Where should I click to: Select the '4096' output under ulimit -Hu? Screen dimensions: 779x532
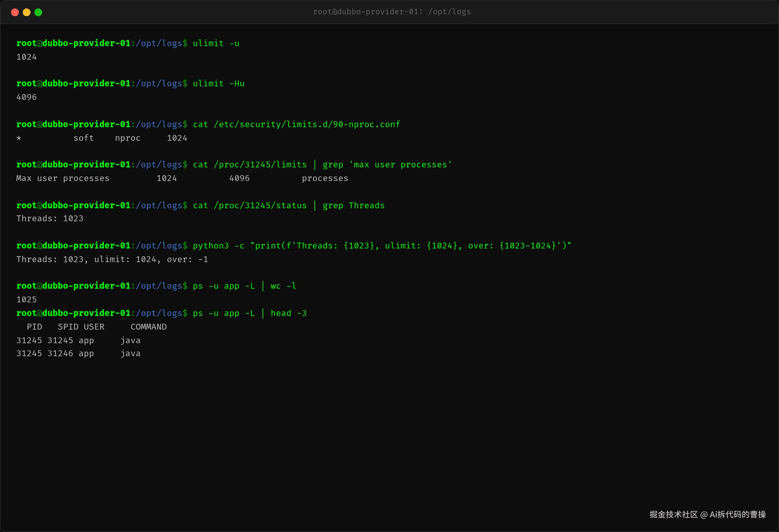pyautogui.click(x=27, y=97)
